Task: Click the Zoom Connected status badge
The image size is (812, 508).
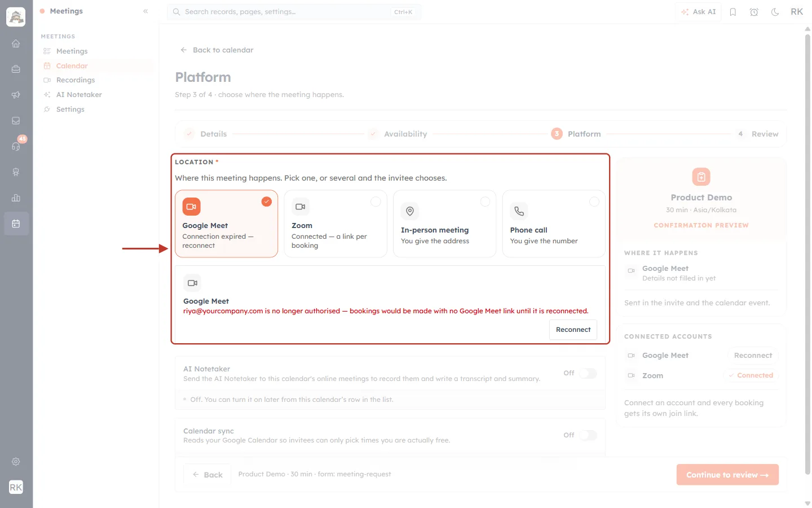Action: coord(751,375)
